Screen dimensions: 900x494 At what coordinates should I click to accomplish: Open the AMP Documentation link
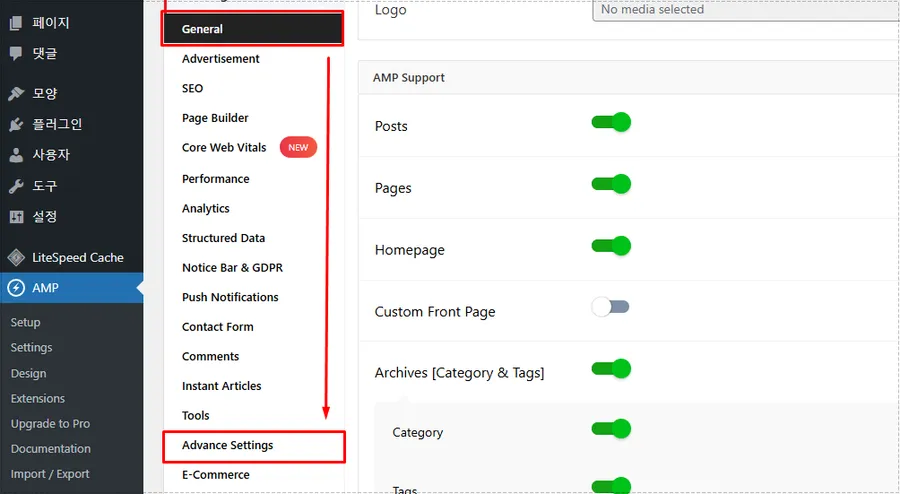(x=51, y=449)
